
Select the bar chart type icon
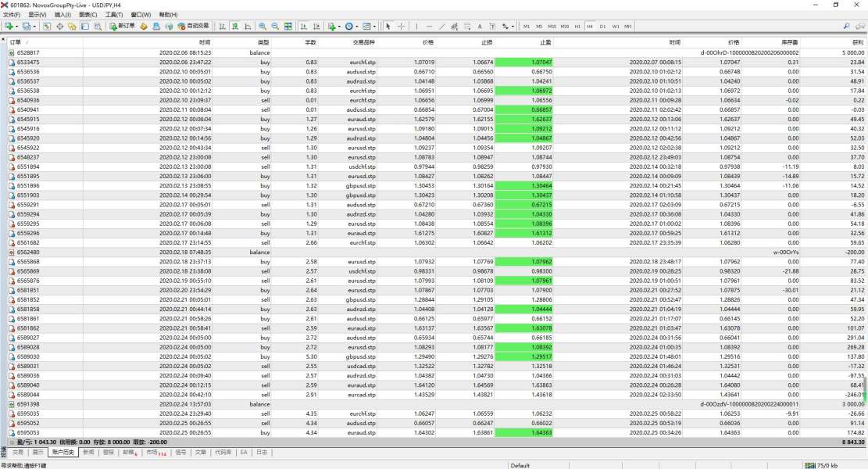click(222, 26)
